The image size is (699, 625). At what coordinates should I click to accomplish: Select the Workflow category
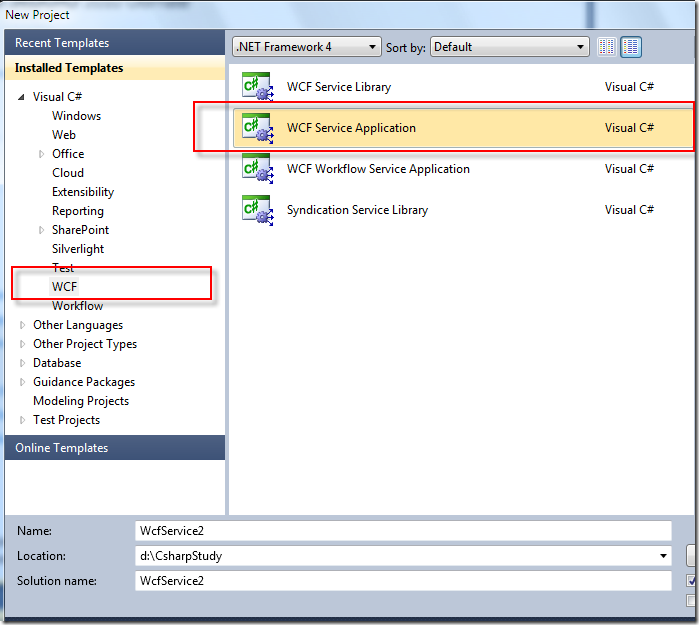tap(78, 306)
